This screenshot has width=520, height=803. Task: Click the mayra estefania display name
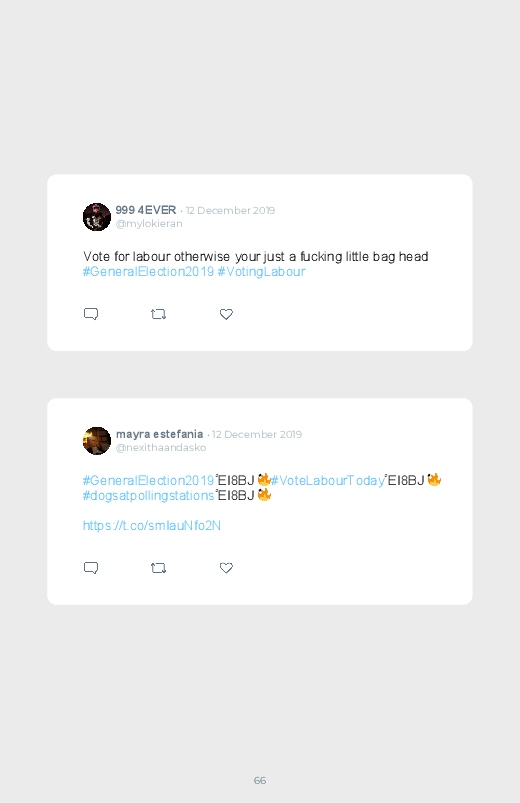[x=159, y=434]
